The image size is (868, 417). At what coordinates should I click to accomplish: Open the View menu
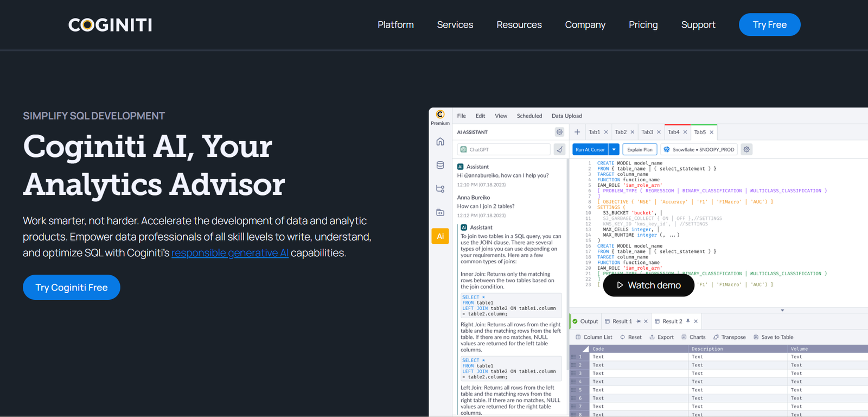pos(501,116)
